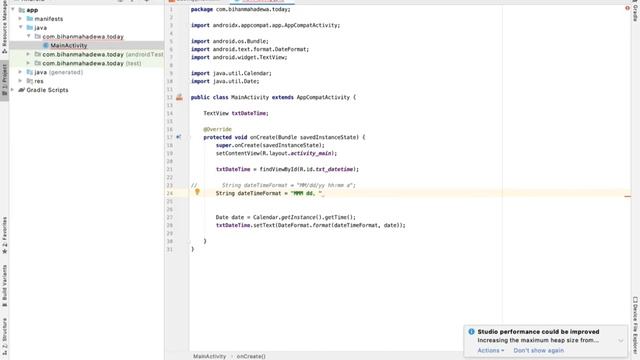Click line number 27 in the gutter
The width and height of the screenshot is (640, 360).
tap(170, 217)
